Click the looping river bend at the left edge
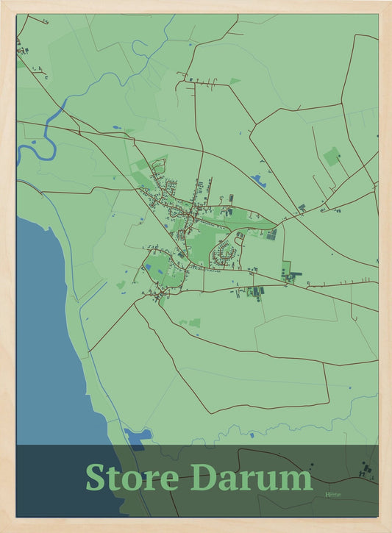The image size is (392, 533). point(38,146)
